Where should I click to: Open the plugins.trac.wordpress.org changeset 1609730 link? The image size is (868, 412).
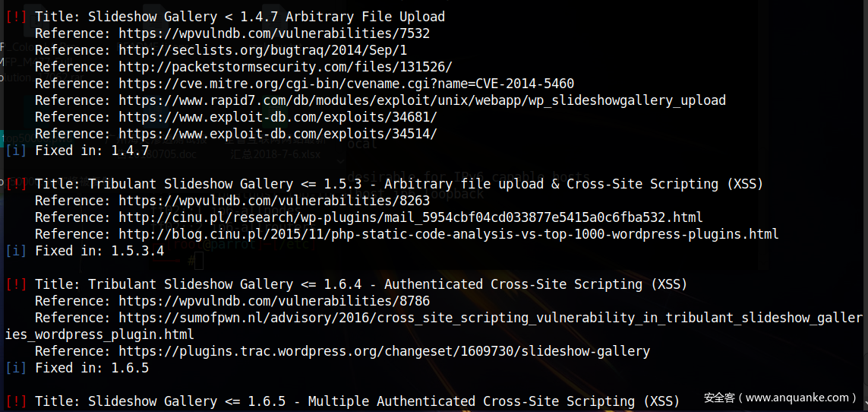[x=384, y=351]
